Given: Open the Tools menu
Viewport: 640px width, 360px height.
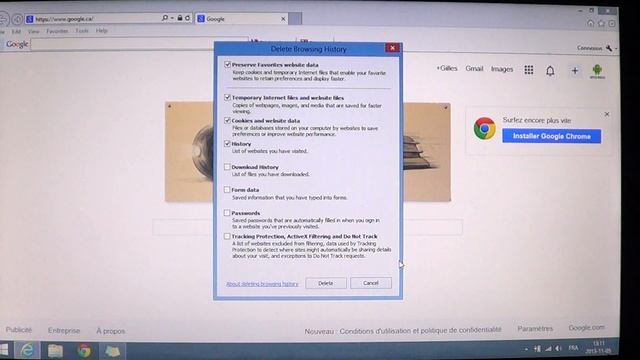Looking at the screenshot, I should click(82, 31).
